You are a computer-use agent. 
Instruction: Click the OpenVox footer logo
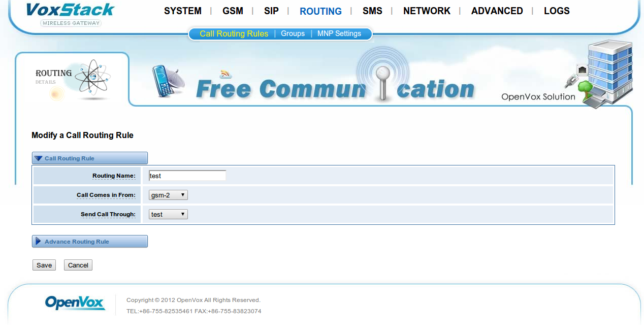point(75,303)
